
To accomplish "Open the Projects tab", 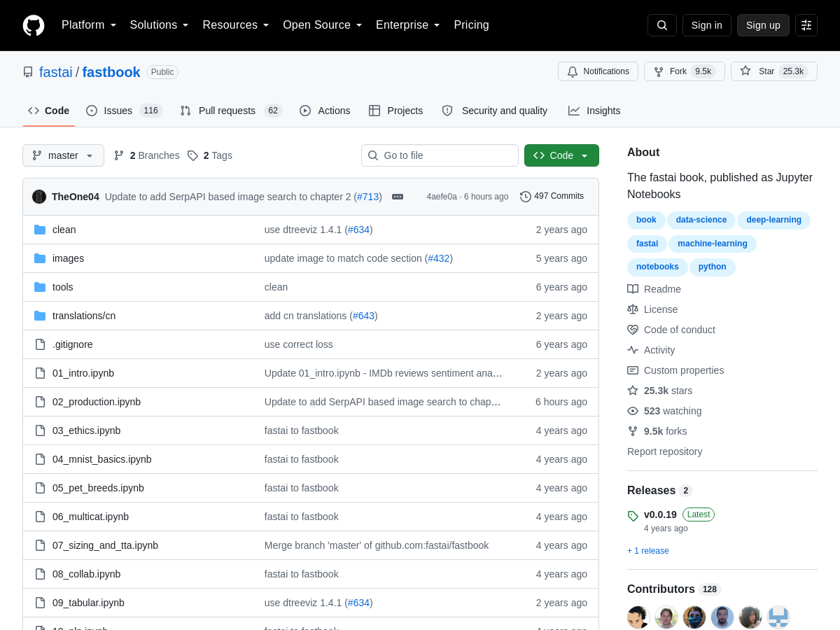I will point(396,111).
